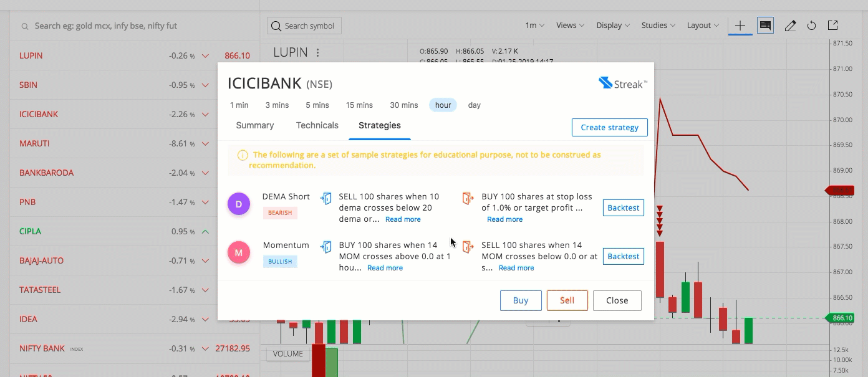Click the green 866.10 price marker
This screenshot has height=377, width=868.
coord(839,318)
